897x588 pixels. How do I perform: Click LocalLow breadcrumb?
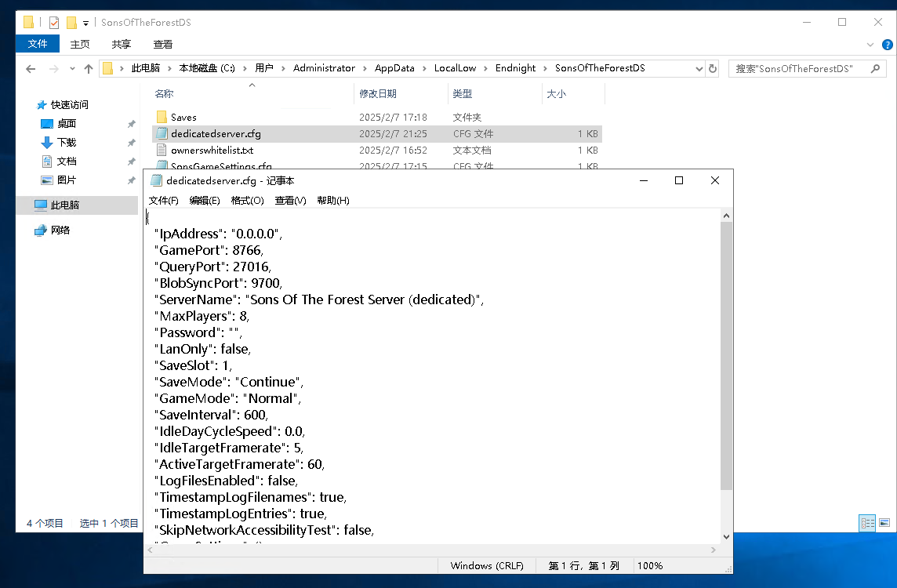click(x=455, y=68)
